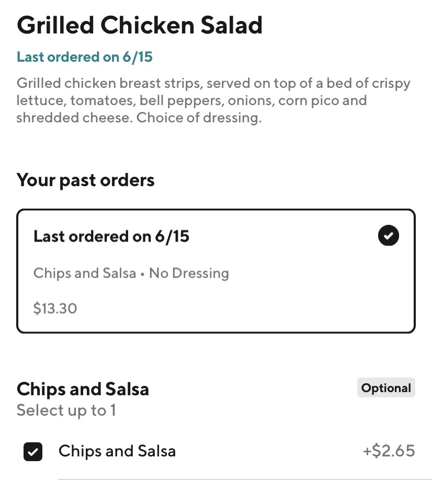Toggle the Chips and Salsa checkbox

32,452
